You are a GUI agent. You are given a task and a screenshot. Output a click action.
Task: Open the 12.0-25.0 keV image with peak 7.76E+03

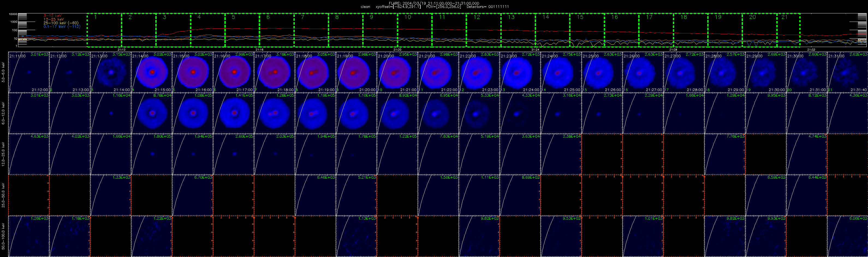point(725,154)
